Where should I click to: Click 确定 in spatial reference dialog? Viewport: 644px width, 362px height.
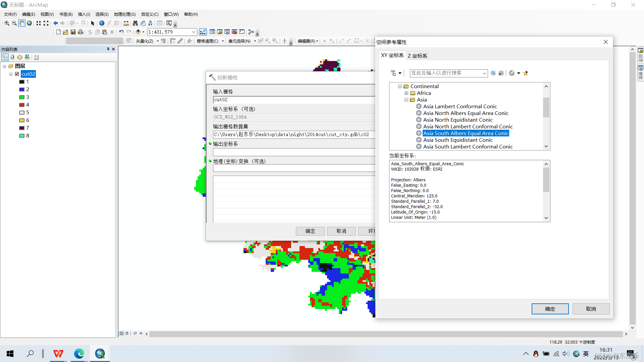[550, 309]
